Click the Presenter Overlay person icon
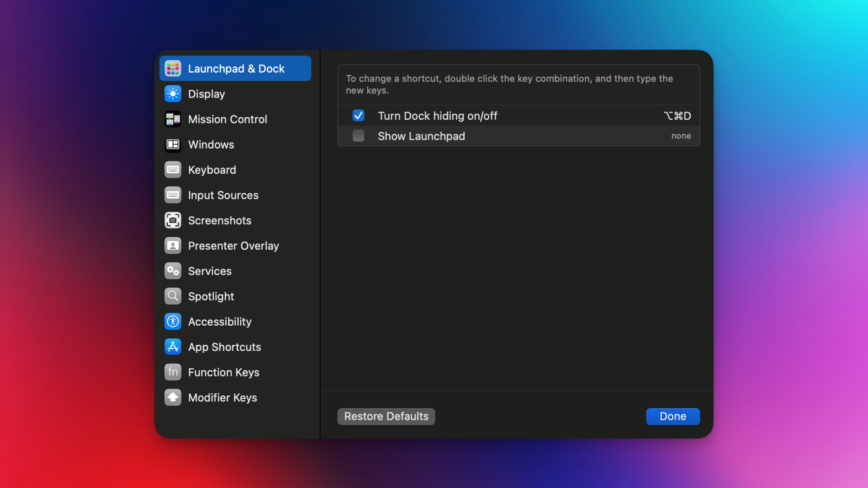The height and width of the screenshot is (488, 868). click(x=173, y=246)
